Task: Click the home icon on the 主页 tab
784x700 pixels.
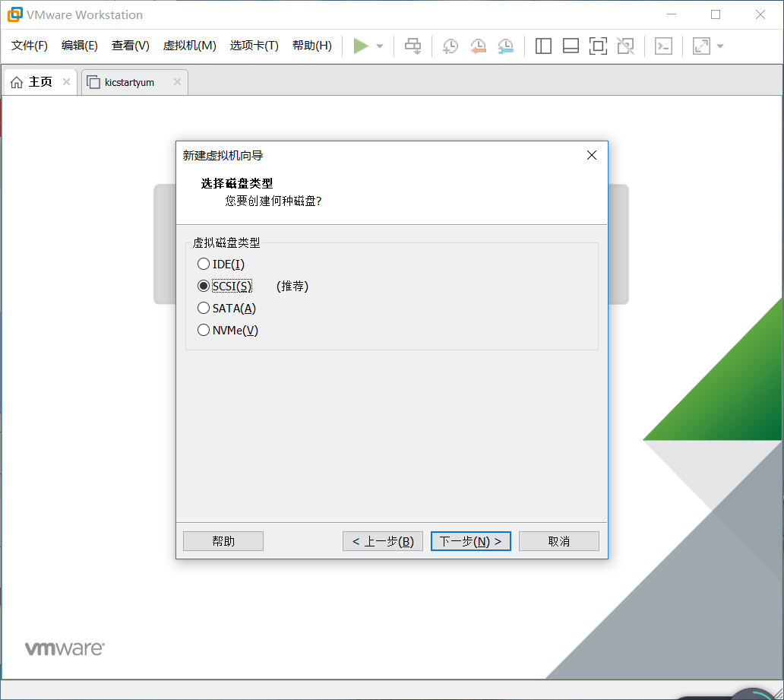Action: [17, 82]
